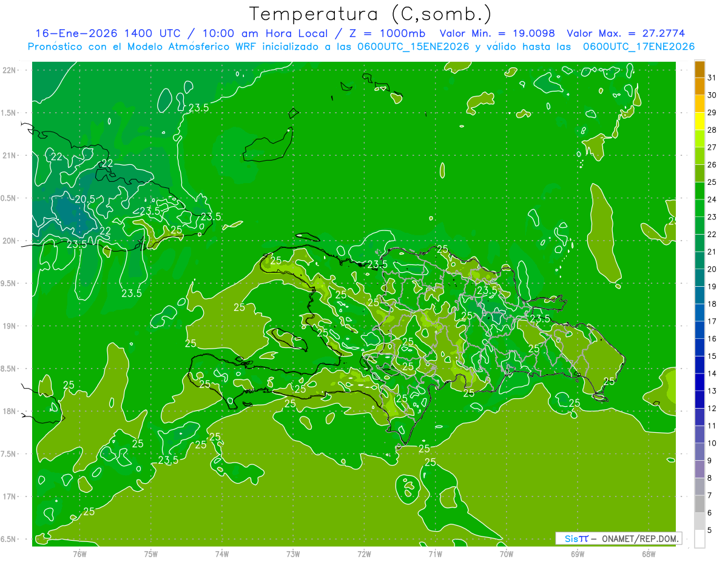Click the blue legend swatch between 16 and 17

[699, 330]
